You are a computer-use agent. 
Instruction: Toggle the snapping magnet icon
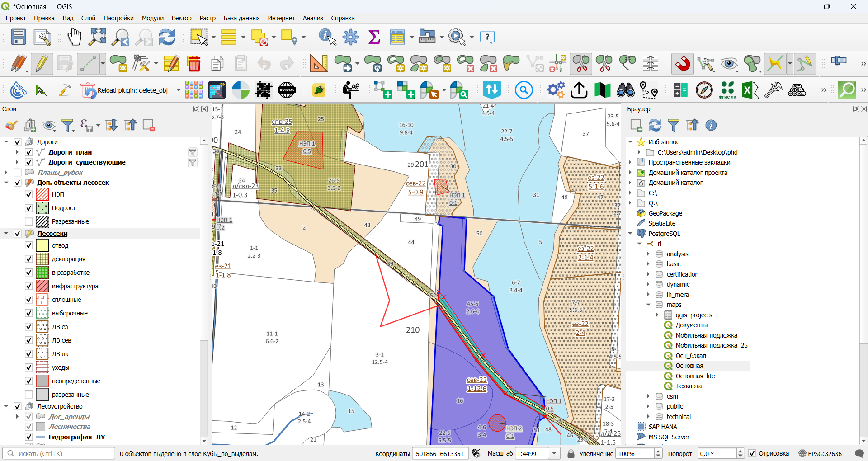tap(683, 64)
